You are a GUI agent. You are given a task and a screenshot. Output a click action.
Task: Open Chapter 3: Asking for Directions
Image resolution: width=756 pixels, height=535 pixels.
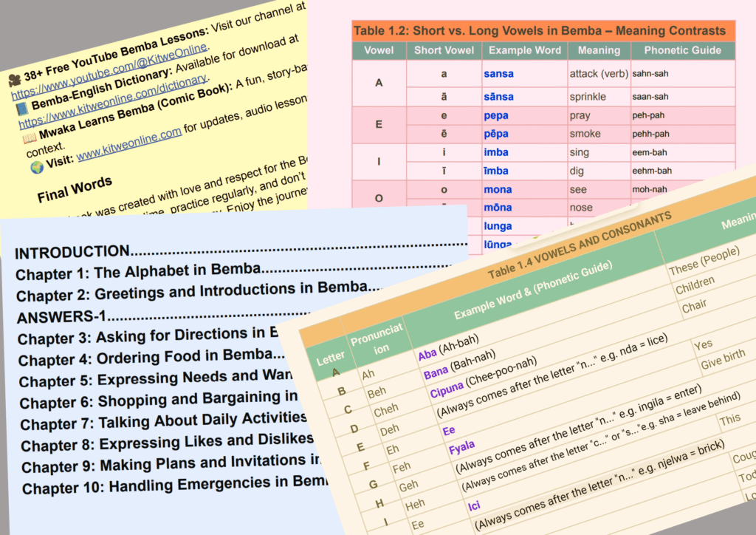(148, 335)
